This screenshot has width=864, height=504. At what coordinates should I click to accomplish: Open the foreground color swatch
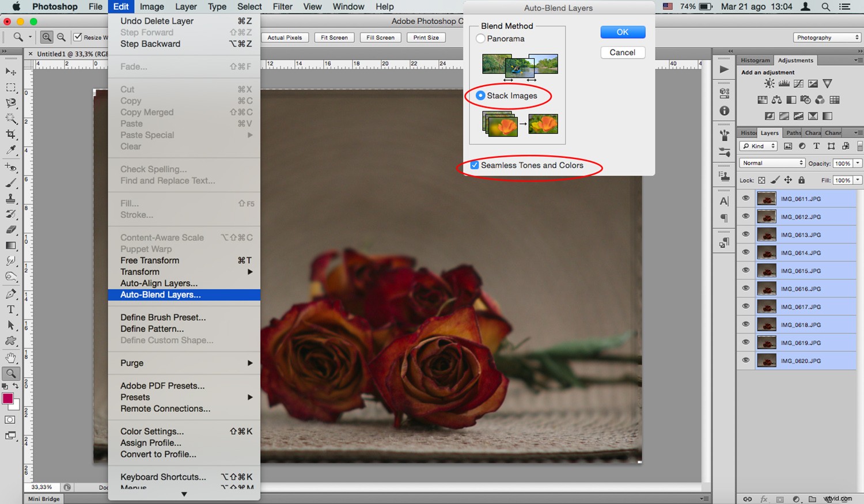8,396
